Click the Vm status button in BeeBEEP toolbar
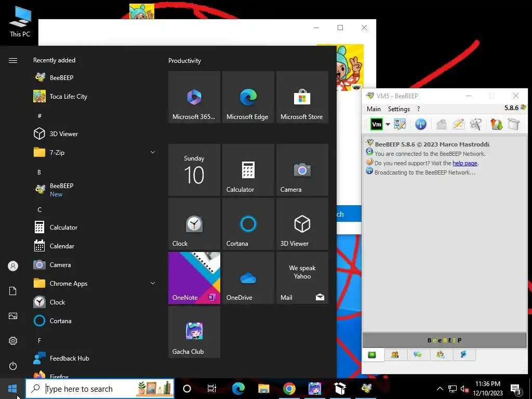The width and height of the screenshot is (532, 399). click(377, 125)
